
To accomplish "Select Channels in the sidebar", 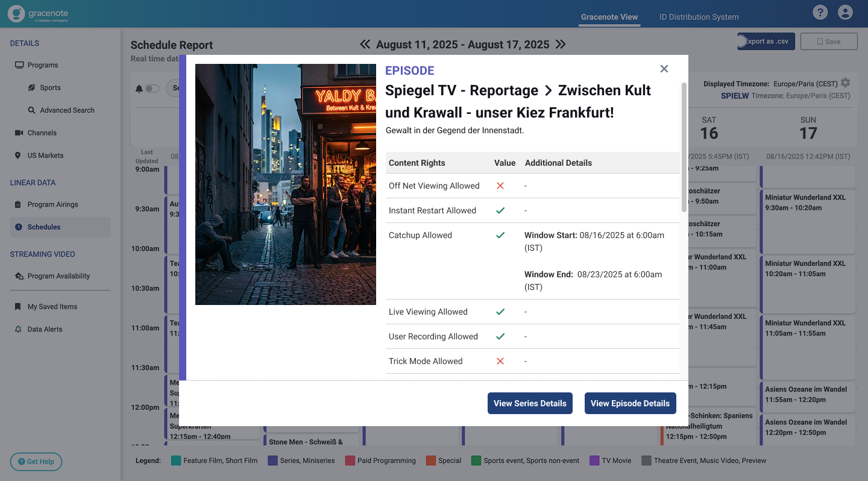I will click(x=42, y=133).
